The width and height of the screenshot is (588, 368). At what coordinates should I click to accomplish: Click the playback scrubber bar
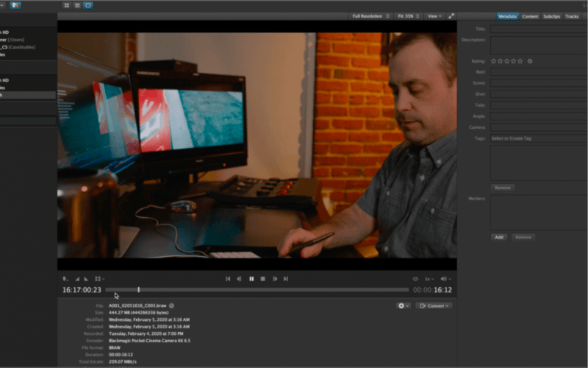(x=257, y=290)
